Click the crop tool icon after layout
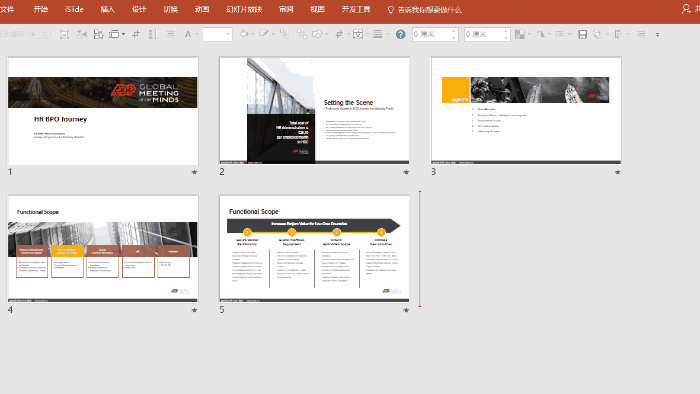The image size is (700, 394). [x=136, y=34]
